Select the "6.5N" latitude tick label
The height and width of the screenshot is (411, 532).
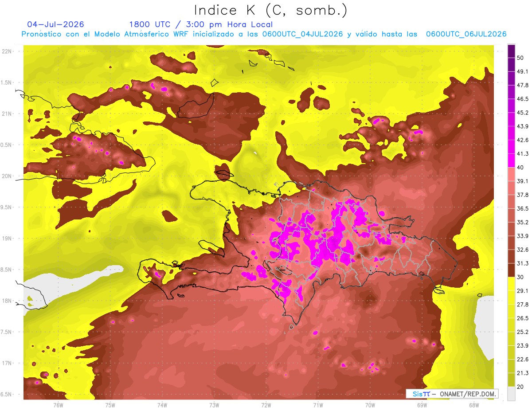[7, 395]
